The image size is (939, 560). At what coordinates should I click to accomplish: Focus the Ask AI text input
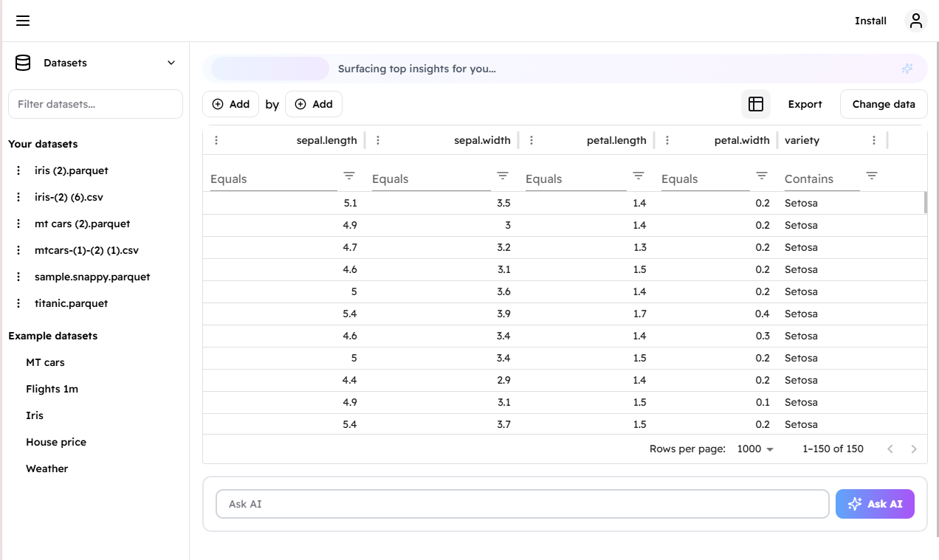[x=523, y=504]
